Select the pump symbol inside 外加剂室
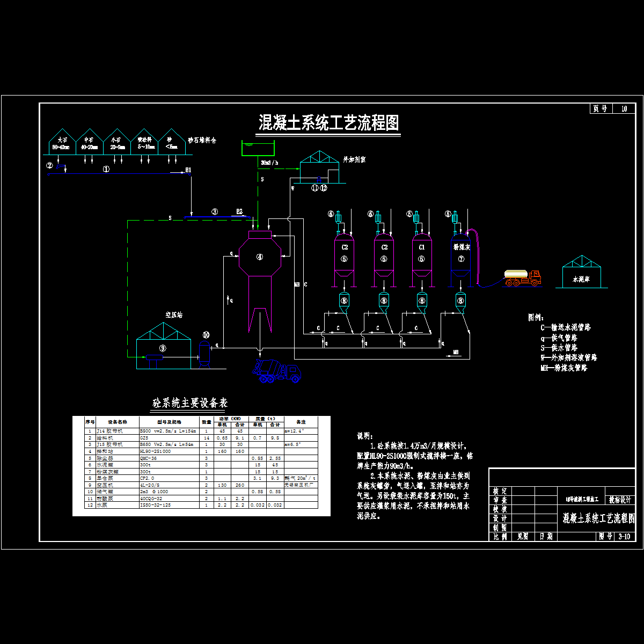 (320, 179)
